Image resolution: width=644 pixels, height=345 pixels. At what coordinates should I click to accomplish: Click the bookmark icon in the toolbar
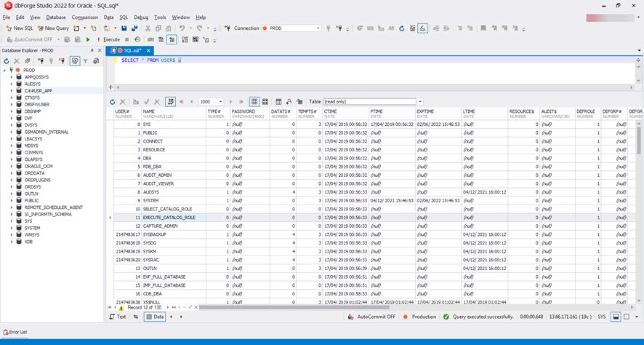click(x=483, y=28)
